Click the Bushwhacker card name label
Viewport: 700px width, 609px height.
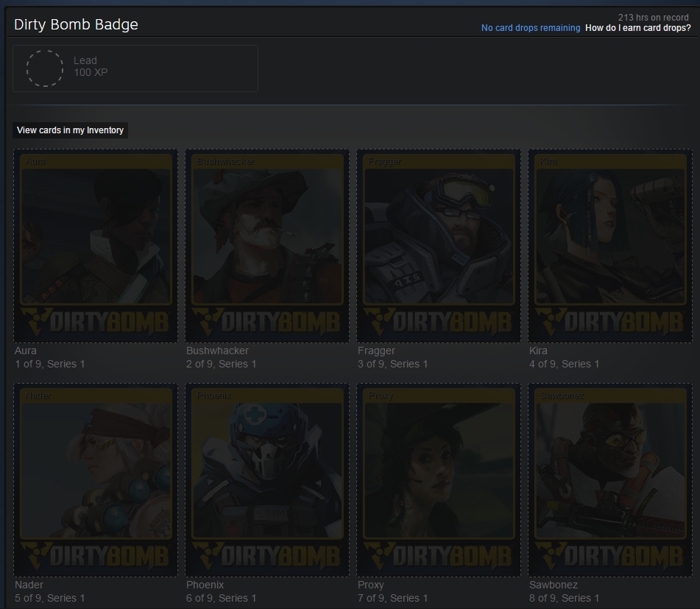[x=217, y=351]
